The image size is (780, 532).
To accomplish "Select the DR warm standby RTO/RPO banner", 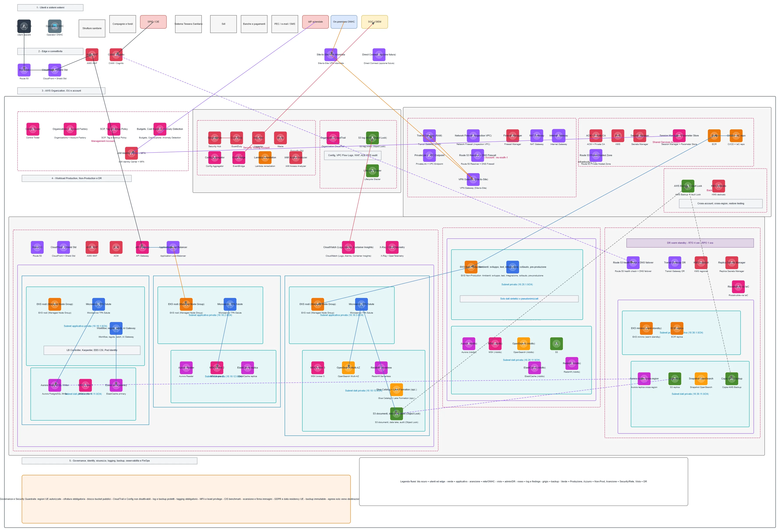I will [690, 243].
